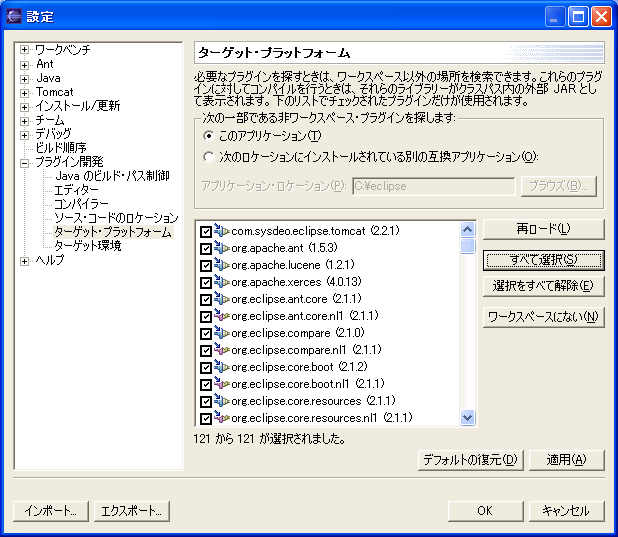The image size is (618, 537).
Task: Select このアプリケーション radio button
Action: [208, 136]
